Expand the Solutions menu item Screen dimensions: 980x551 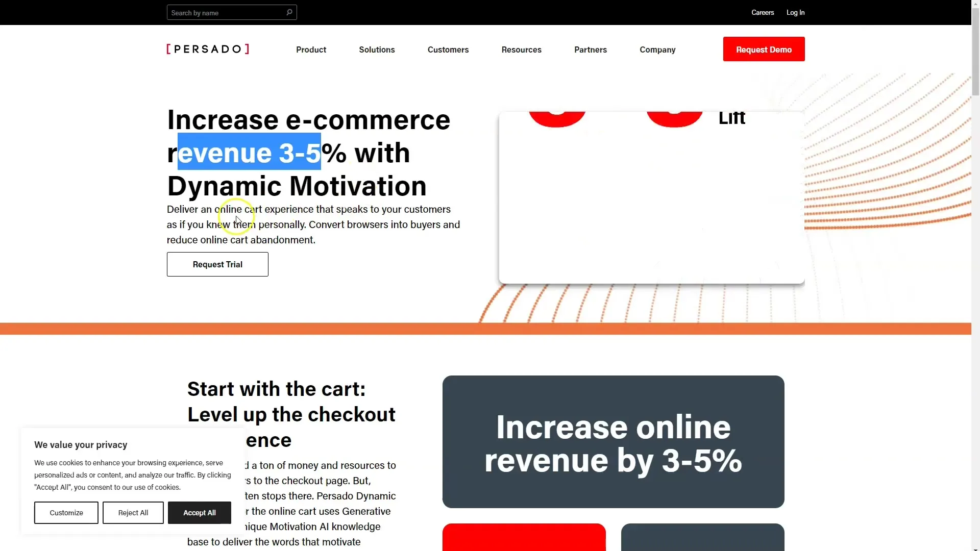pos(377,49)
